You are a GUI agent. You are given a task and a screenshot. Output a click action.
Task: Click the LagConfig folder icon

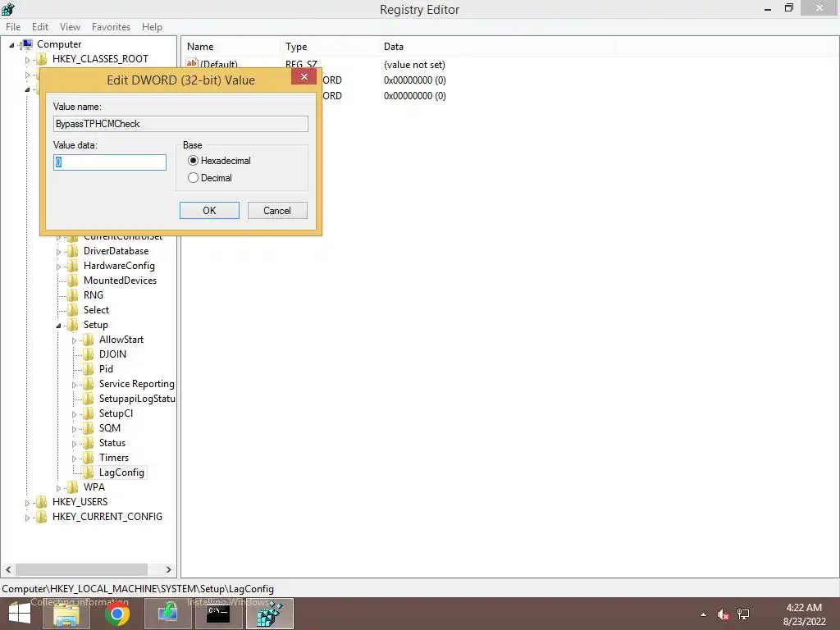point(88,472)
